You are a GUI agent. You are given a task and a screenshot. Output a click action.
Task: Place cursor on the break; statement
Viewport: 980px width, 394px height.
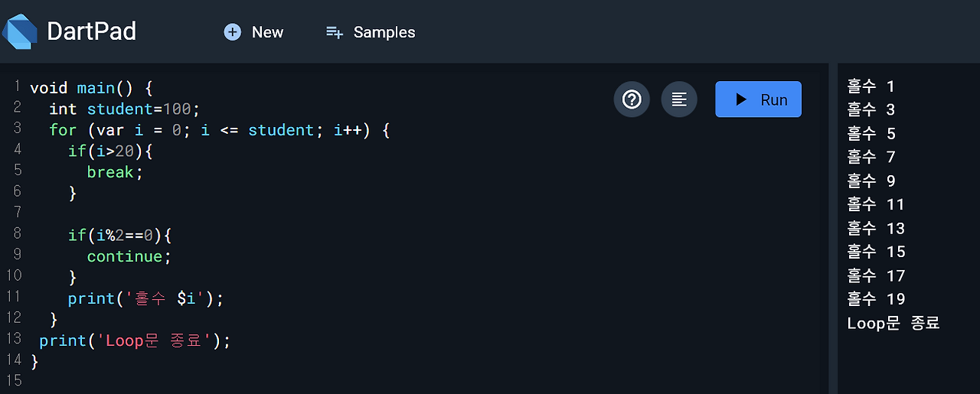click(x=115, y=172)
